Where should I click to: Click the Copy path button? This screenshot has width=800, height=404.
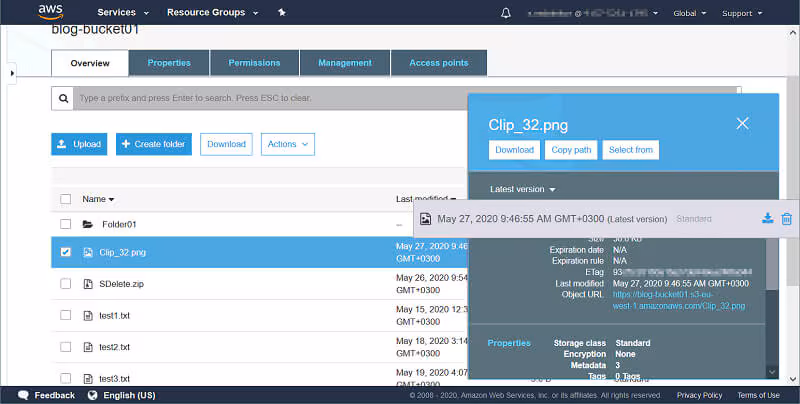571,150
